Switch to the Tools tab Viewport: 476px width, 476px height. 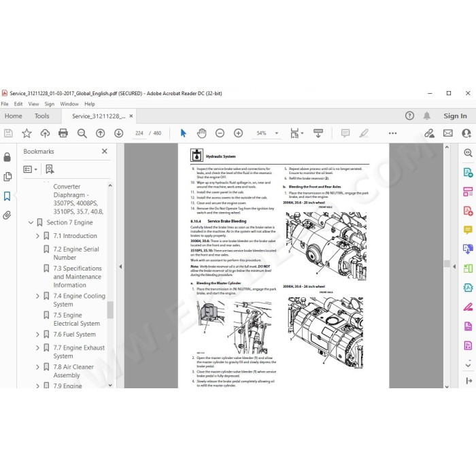pyautogui.click(x=41, y=116)
